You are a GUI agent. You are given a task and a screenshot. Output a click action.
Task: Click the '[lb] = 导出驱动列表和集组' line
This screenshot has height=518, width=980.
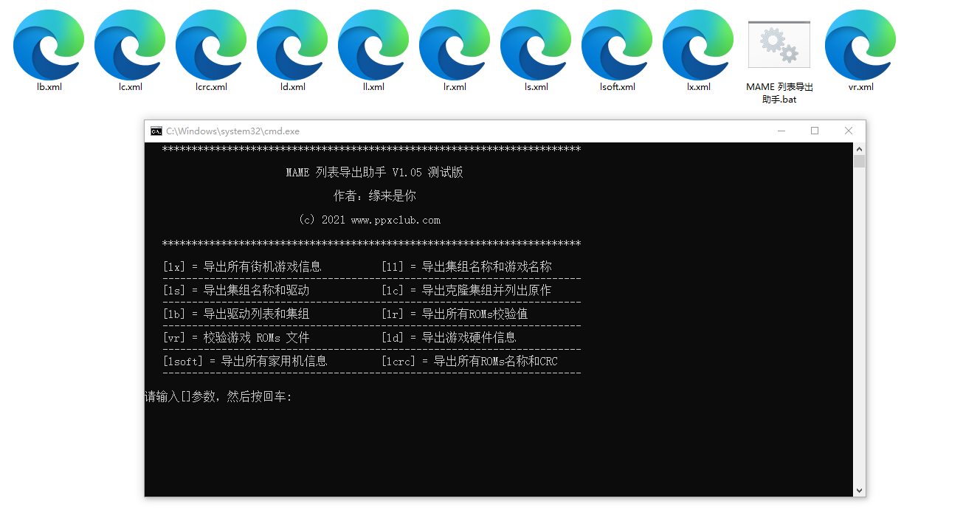(236, 314)
